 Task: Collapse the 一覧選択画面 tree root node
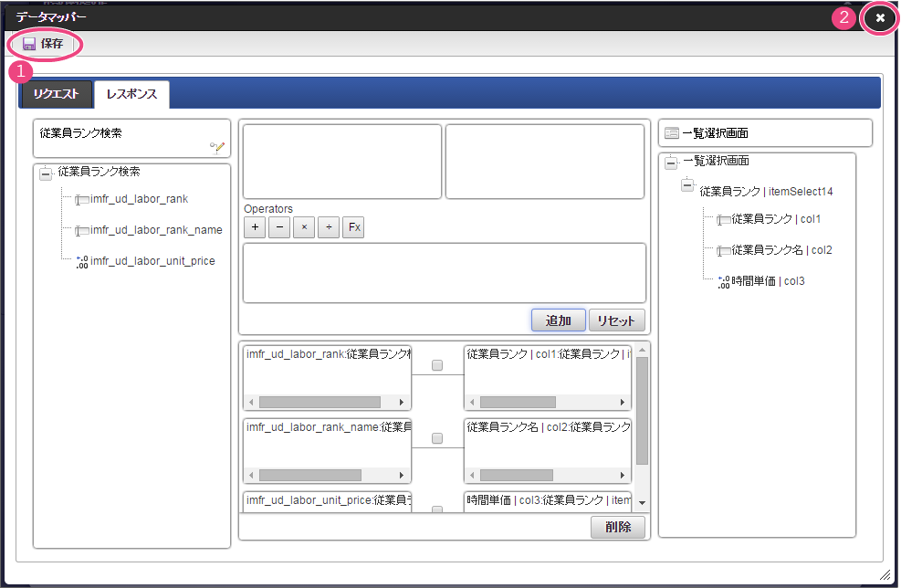point(671,163)
